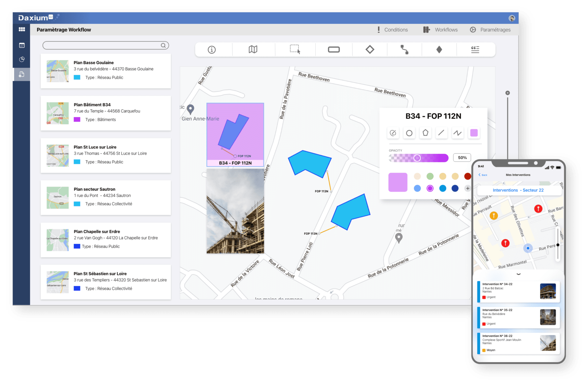Click the phone map zoom slider handle
This screenshot has height=386, width=588.
tap(558, 245)
